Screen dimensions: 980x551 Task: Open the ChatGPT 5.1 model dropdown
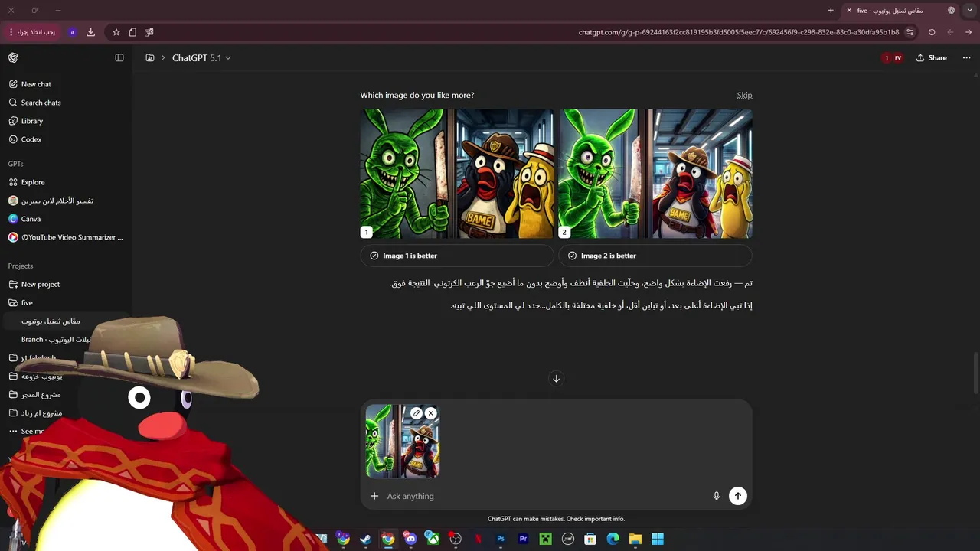click(201, 58)
